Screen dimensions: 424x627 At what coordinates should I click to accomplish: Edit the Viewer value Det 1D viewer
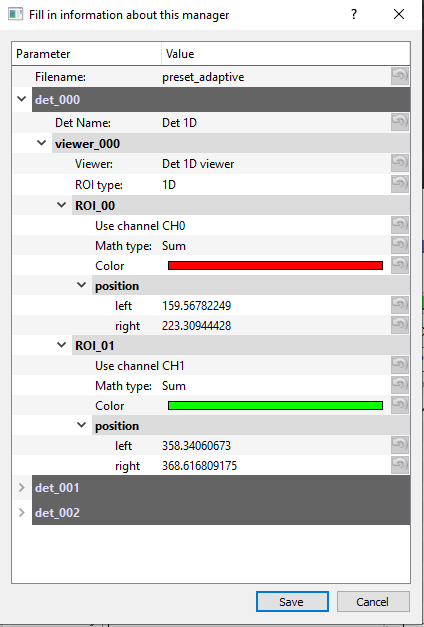198,164
